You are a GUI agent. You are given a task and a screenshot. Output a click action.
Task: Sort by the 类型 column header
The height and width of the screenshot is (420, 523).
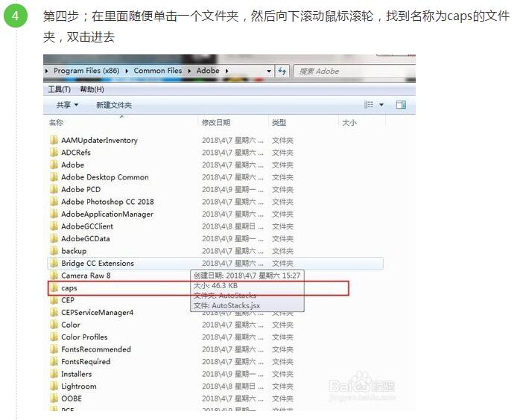[279, 123]
